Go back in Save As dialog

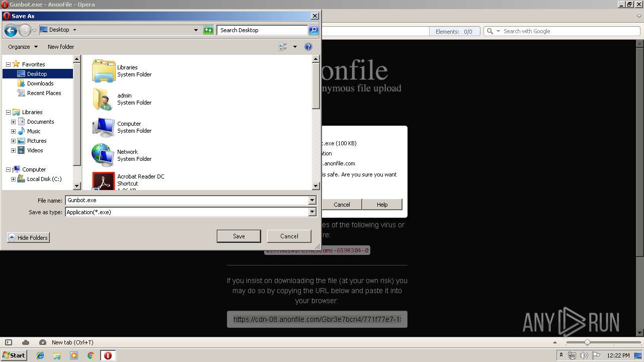(x=11, y=30)
